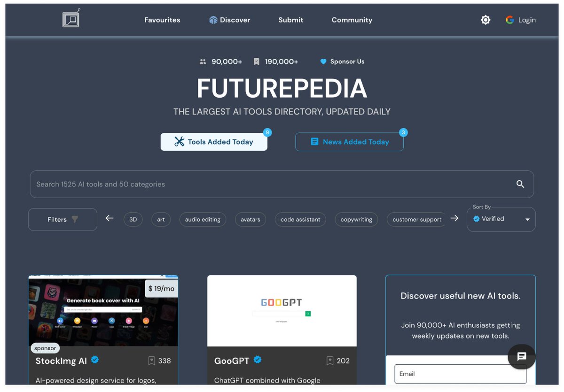Click the Google logo beside Login
This screenshot has width=564, height=392.
coord(510,20)
